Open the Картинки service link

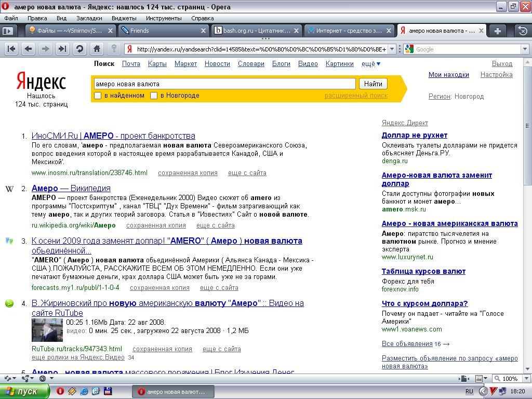pyautogui.click(x=340, y=64)
